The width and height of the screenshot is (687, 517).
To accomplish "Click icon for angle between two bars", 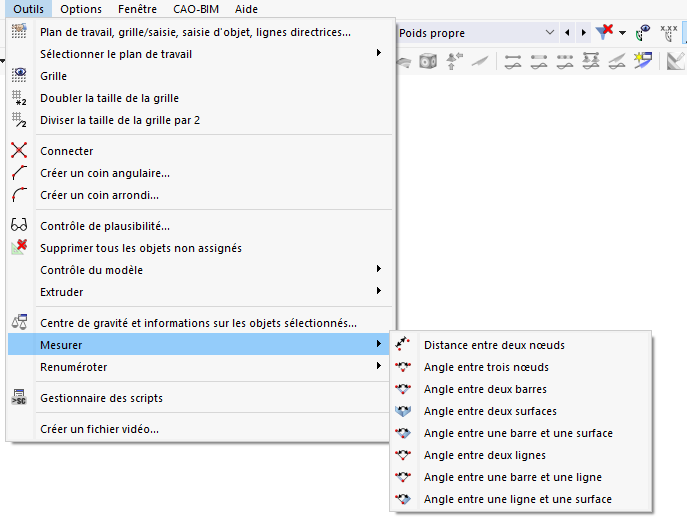I will tap(403, 389).
